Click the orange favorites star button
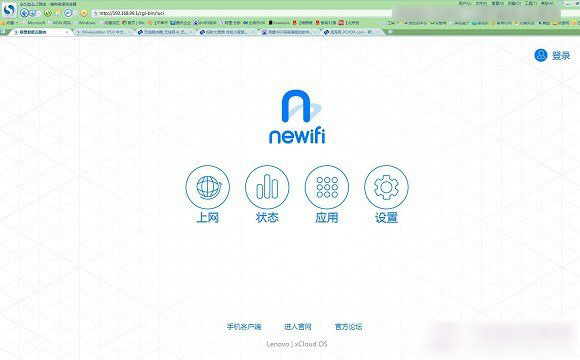The width and height of the screenshot is (580, 360). [84, 13]
